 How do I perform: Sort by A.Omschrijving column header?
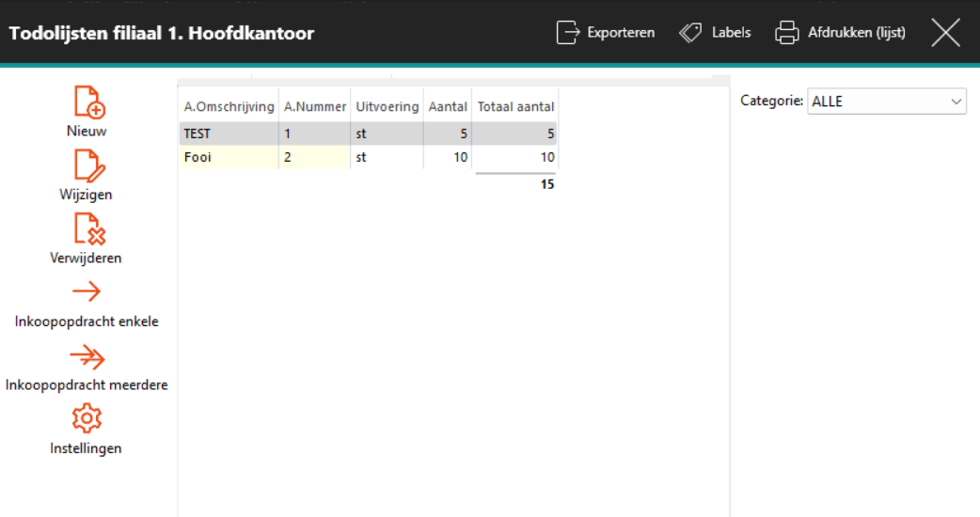pyautogui.click(x=229, y=107)
